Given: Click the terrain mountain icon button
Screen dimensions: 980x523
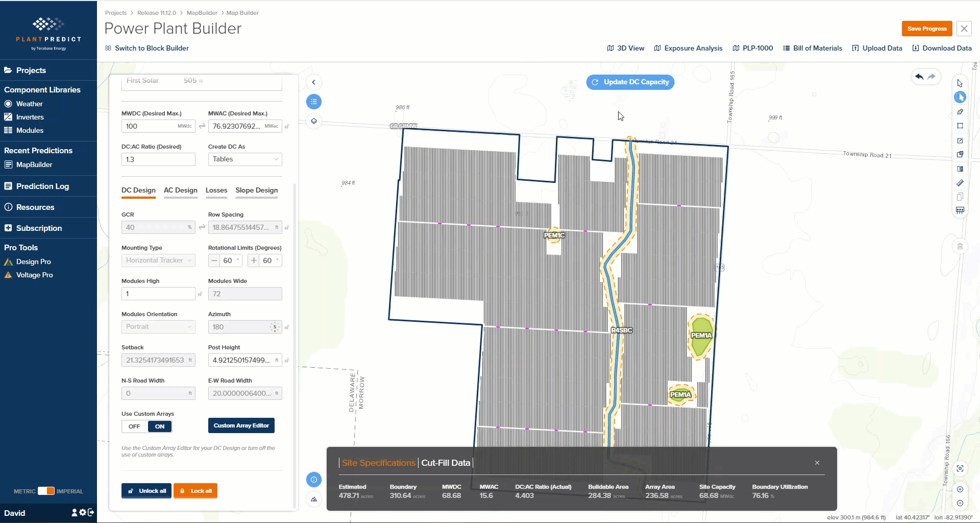Looking at the screenshot, I should (314, 499).
